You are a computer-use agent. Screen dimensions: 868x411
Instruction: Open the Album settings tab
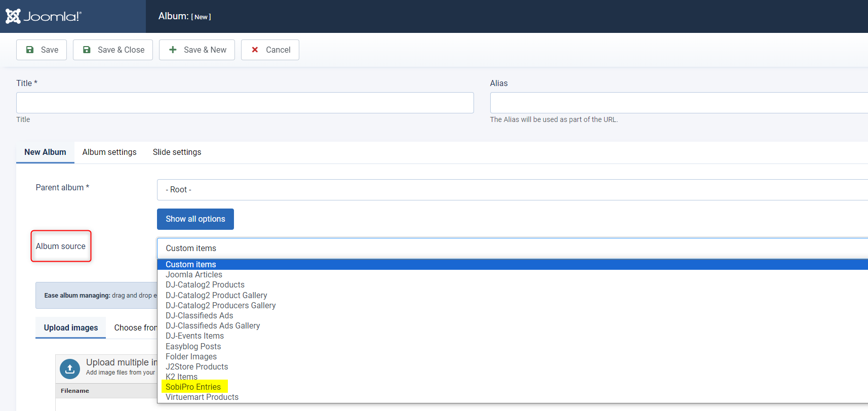pos(109,152)
